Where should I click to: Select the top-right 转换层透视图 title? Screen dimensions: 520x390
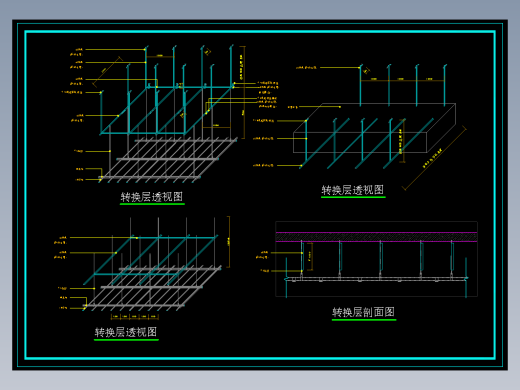(353, 190)
